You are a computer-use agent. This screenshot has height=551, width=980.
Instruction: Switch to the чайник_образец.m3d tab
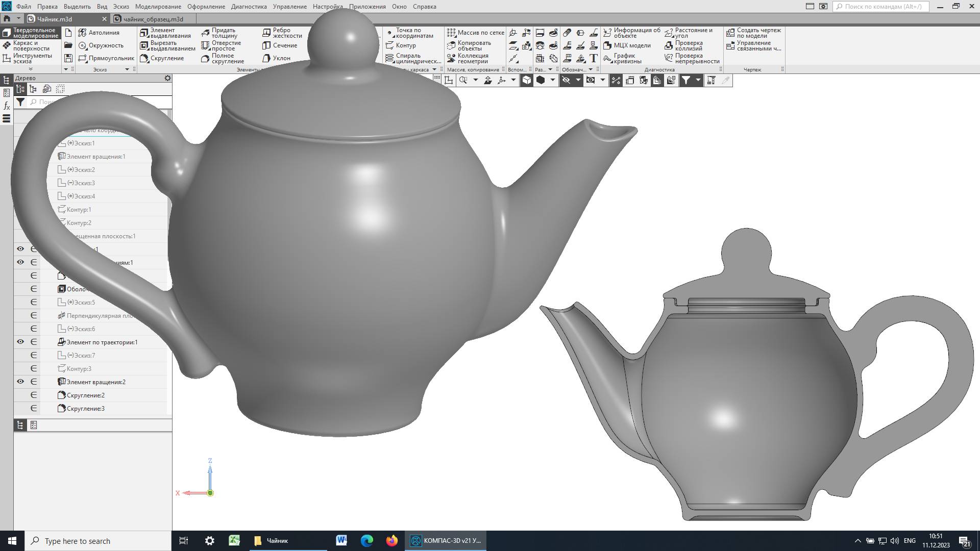(153, 19)
